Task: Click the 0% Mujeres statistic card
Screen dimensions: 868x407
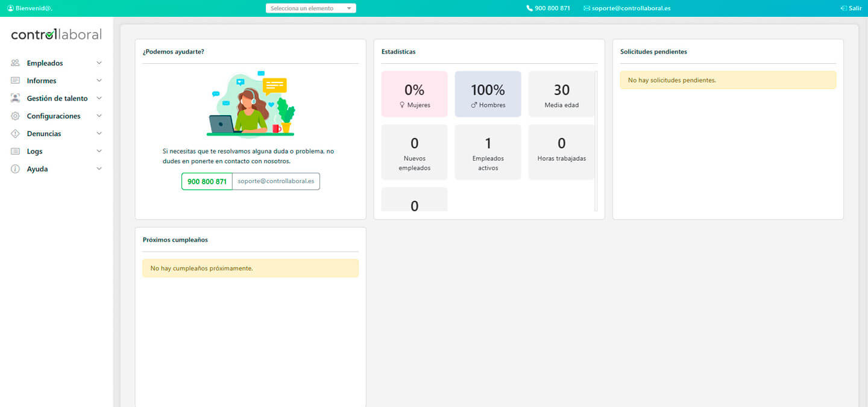Action: tap(415, 94)
